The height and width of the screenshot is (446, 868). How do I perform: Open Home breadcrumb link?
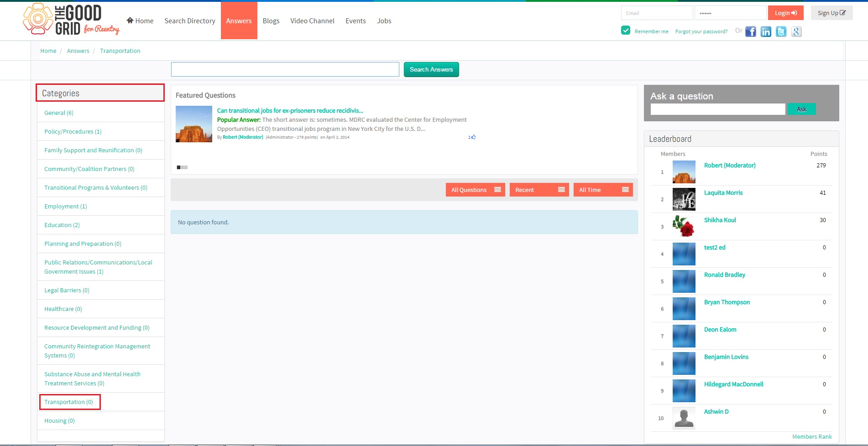pos(48,51)
